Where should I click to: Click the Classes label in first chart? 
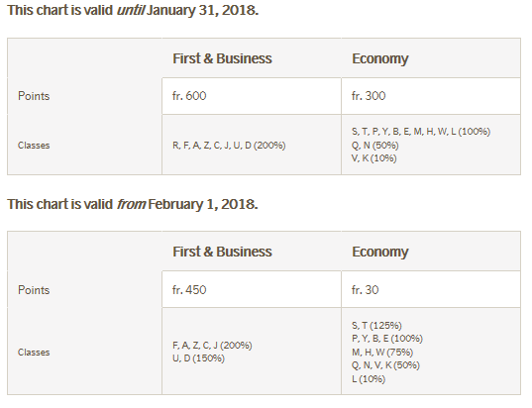[x=34, y=146]
